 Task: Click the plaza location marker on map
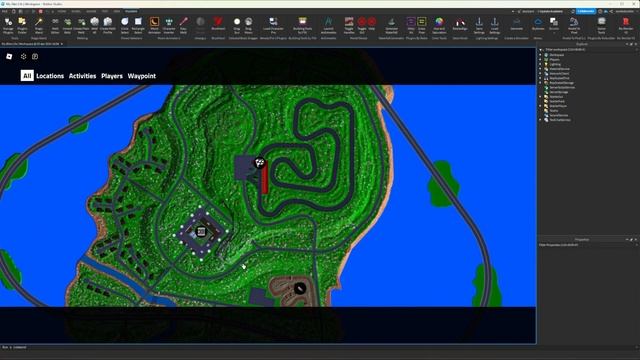coord(201,232)
